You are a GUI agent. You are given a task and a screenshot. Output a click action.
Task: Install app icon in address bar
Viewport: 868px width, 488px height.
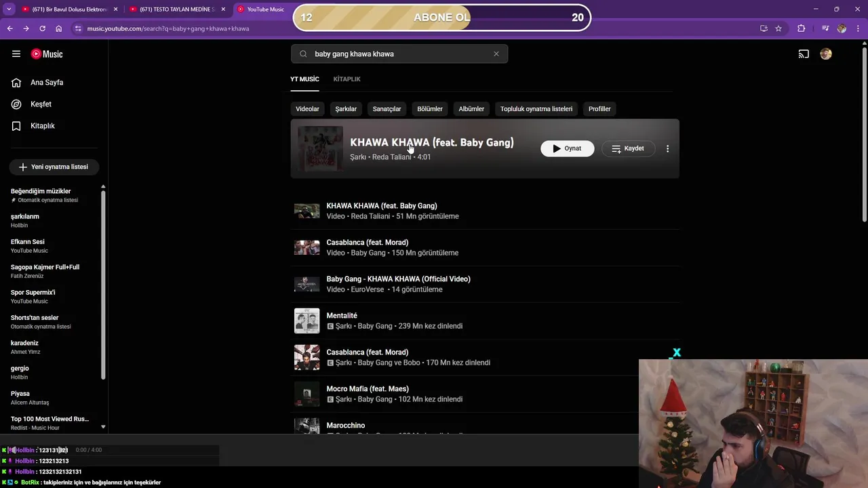[x=764, y=28]
